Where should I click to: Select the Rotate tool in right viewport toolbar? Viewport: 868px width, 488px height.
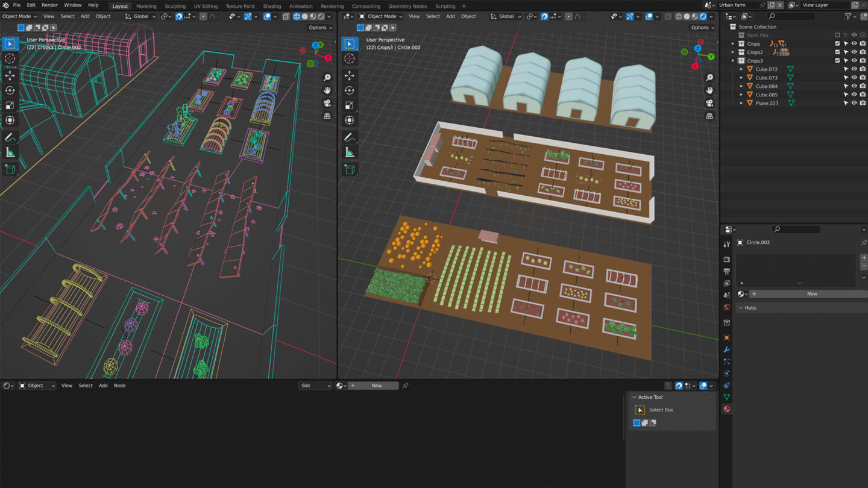pyautogui.click(x=350, y=90)
